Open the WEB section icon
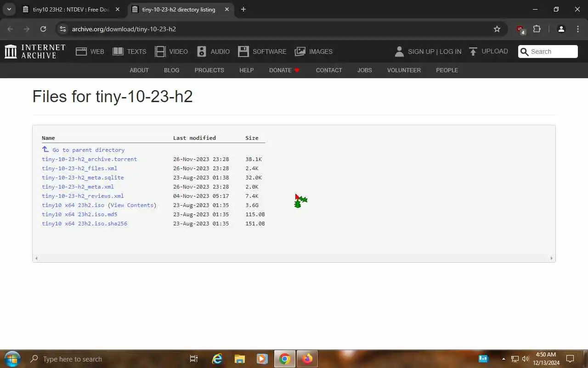 (81, 52)
